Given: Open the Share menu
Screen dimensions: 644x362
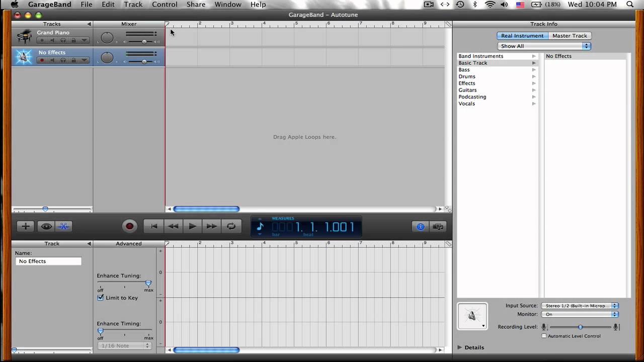Looking at the screenshot, I should pyautogui.click(x=196, y=5).
